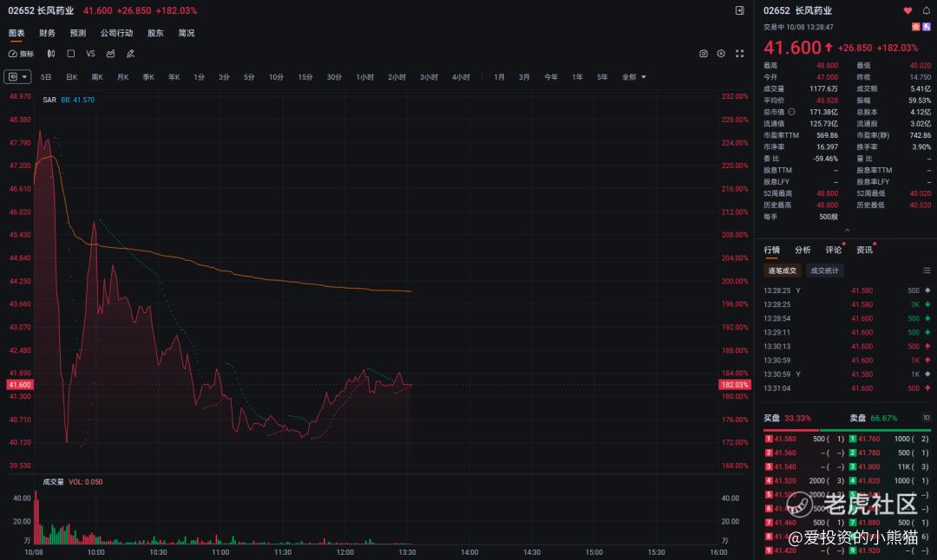The width and height of the screenshot is (937, 560).
Task: Choose the 4小时 interval
Action: tap(461, 77)
